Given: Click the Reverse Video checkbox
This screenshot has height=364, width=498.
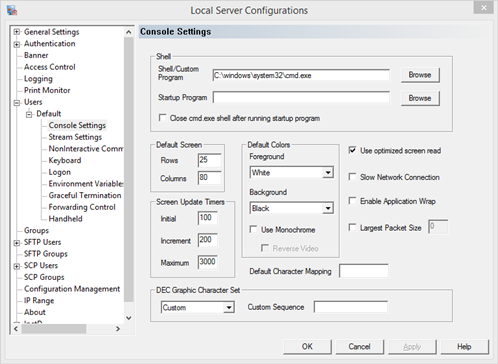Looking at the screenshot, I should point(265,248).
